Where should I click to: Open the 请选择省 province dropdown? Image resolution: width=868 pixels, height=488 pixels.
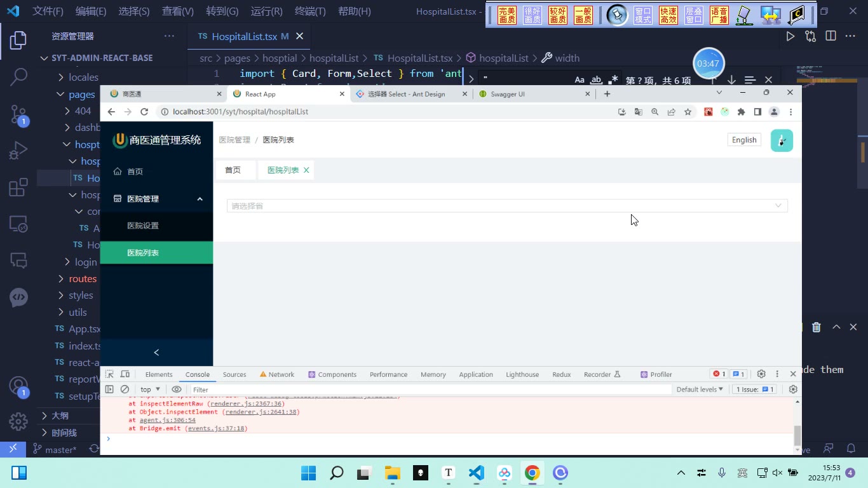click(507, 206)
